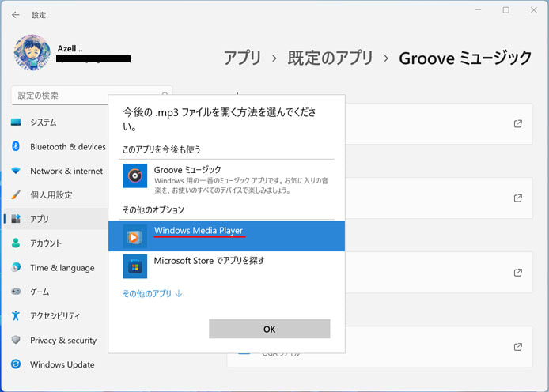The width and height of the screenshot is (549, 392).
Task: Confirm with the OK button
Action: pyautogui.click(x=269, y=329)
